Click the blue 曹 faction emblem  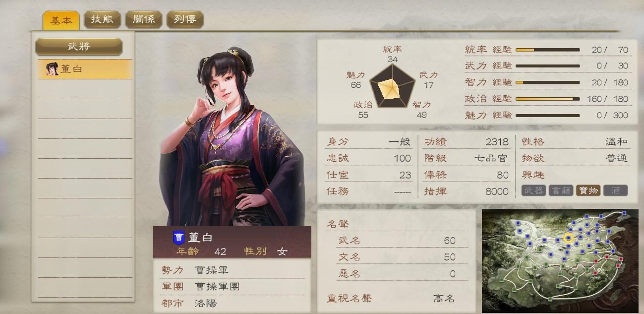pos(178,238)
